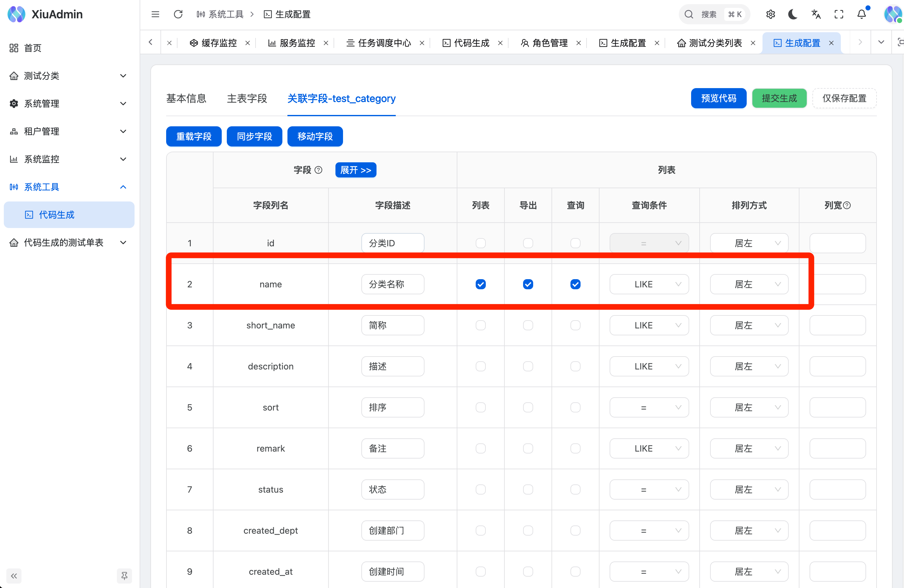Click the 预览代码 button
Viewport: 904px width, 588px height.
(718, 99)
